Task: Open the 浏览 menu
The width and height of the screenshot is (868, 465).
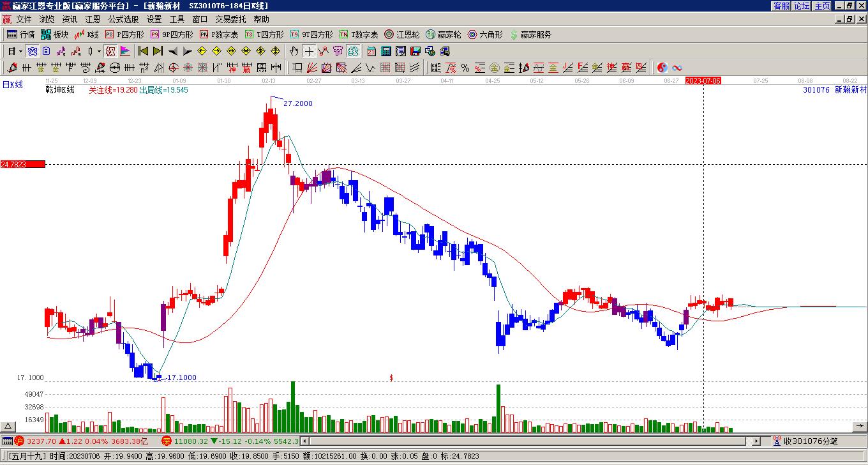Action: pos(47,20)
